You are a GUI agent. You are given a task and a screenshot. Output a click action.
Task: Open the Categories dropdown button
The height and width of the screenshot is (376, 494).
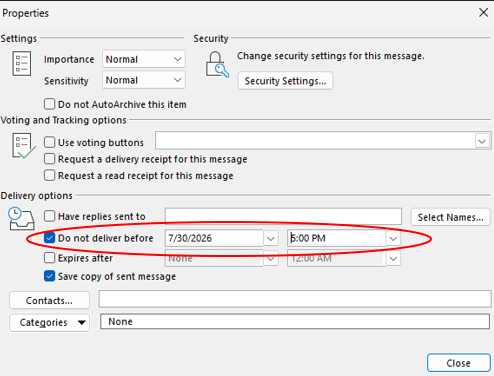coord(50,323)
